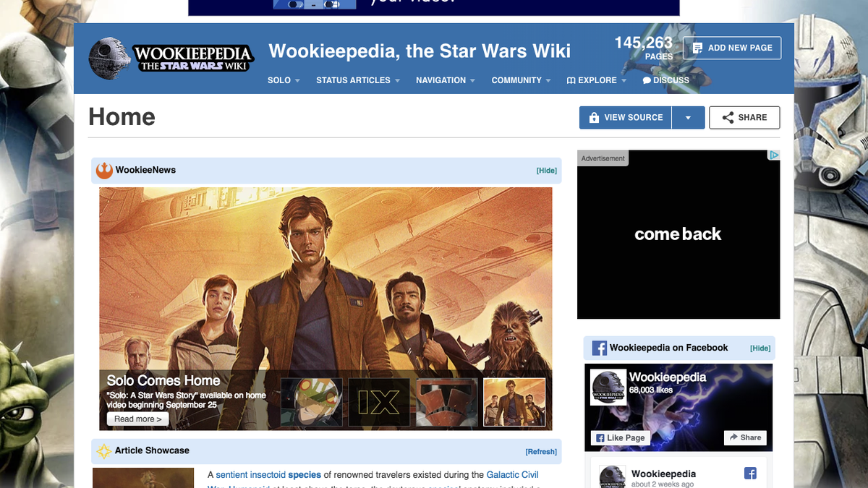The width and height of the screenshot is (868, 488).
Task: Click the Article Showcase thumbnail image
Action: click(143, 478)
